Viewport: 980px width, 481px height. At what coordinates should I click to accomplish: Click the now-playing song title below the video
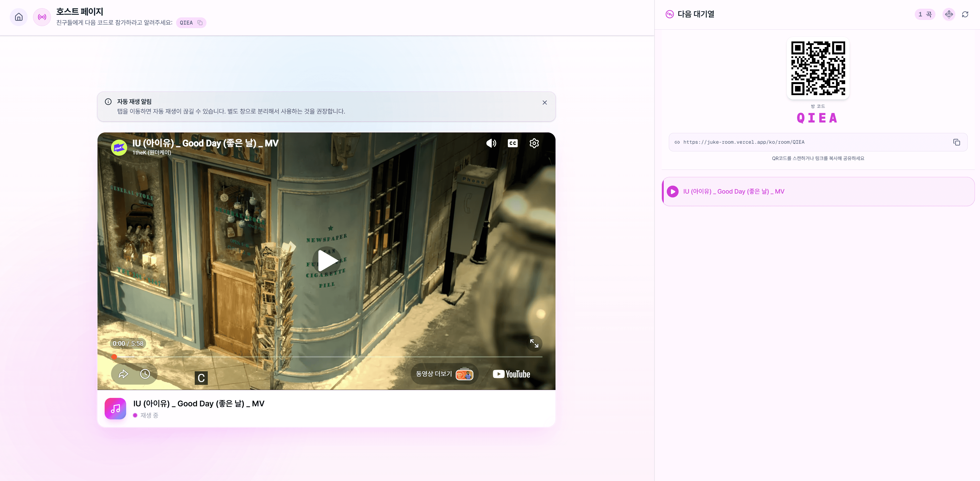point(199,404)
